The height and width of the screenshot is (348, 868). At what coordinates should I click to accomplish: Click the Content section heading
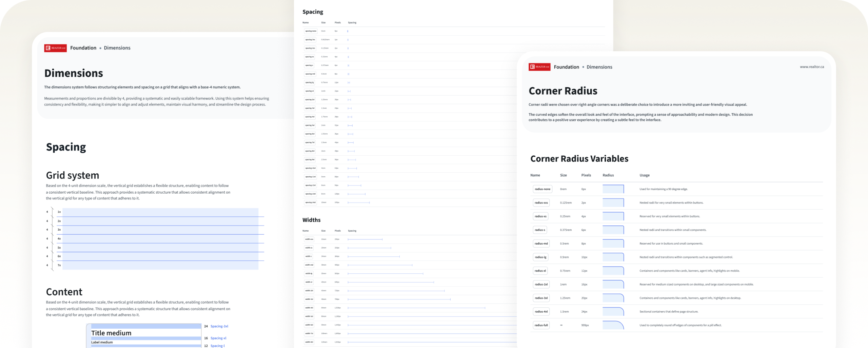(x=64, y=292)
